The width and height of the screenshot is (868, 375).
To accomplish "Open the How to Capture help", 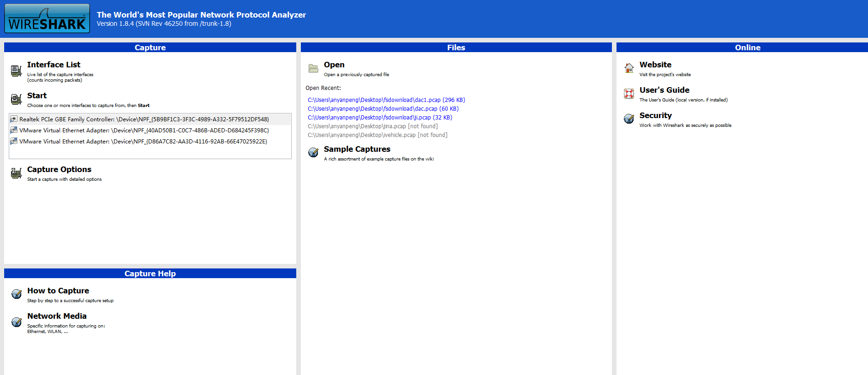I will (58, 291).
